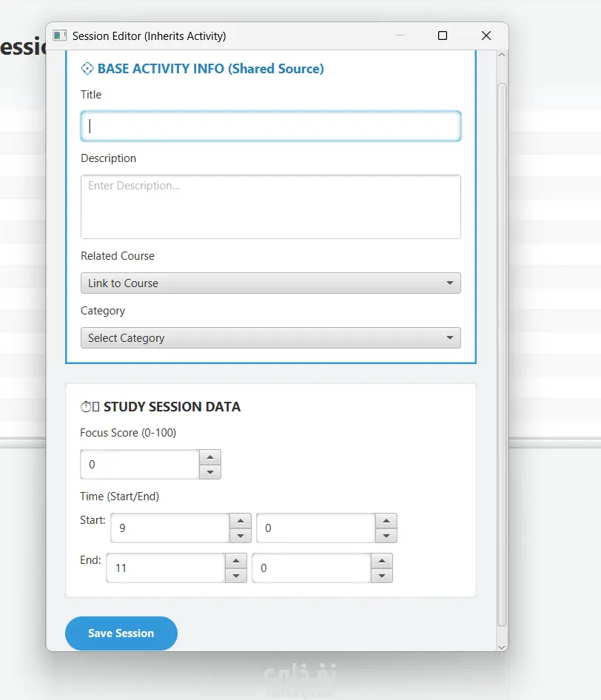Click the End: label
This screenshot has height=700, width=601.
(90, 560)
